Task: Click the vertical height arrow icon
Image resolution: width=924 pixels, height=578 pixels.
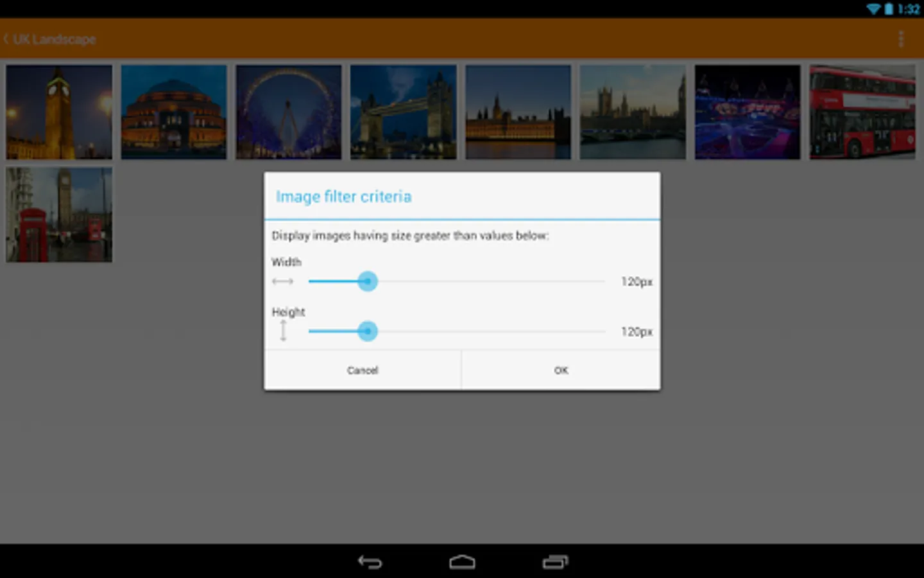Action: click(283, 331)
